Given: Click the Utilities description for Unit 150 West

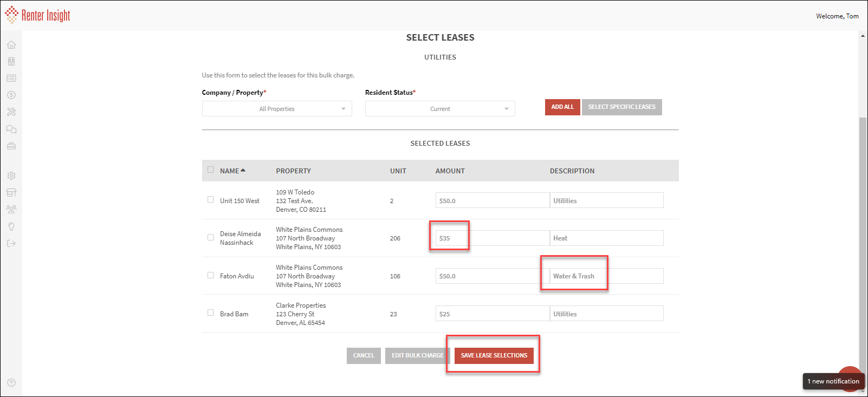Looking at the screenshot, I should tap(607, 200).
